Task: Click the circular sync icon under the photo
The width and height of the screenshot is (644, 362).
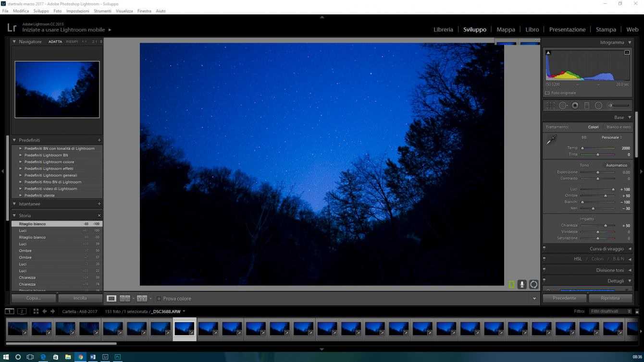Action: (533, 284)
